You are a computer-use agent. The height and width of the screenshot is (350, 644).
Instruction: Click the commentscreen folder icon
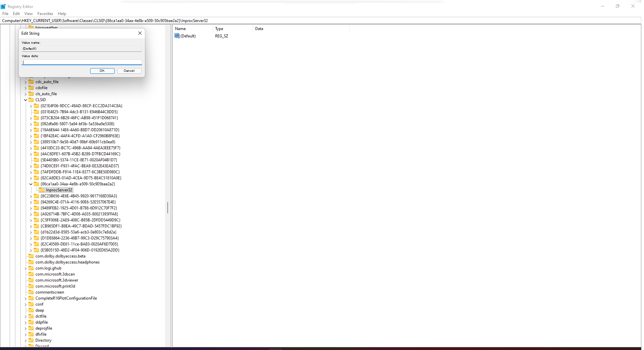(31, 292)
